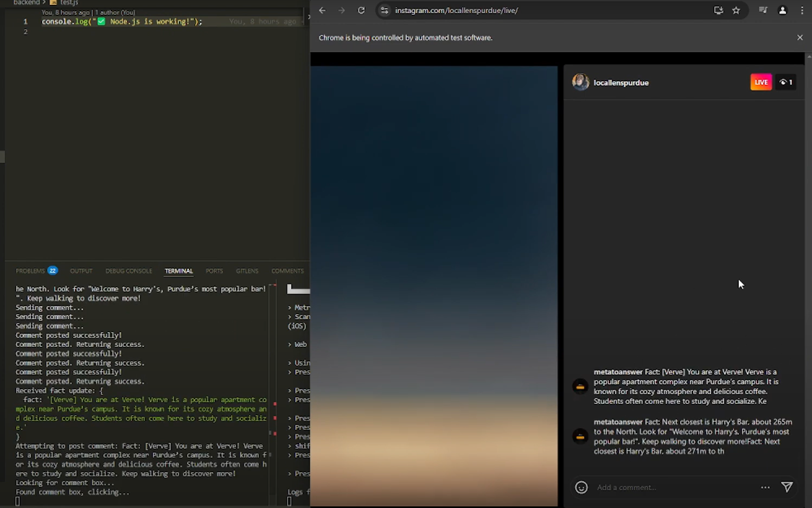Open metatoanswer avatar on Verve comment
The image size is (812, 508).
(580, 386)
